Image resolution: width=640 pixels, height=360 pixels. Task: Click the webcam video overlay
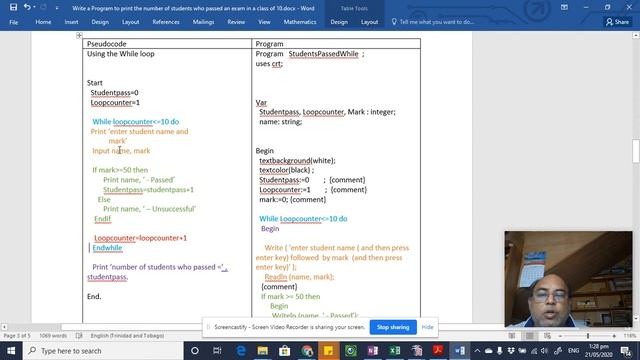pos(569,279)
